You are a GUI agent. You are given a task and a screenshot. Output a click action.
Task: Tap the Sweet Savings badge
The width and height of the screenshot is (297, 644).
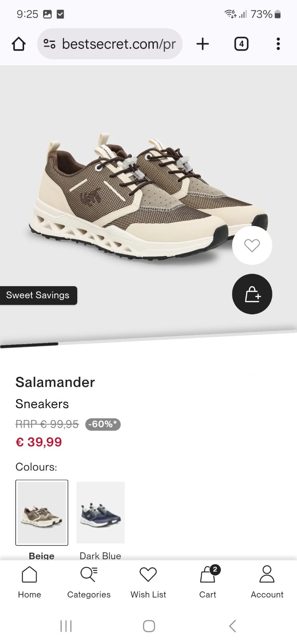(38, 295)
